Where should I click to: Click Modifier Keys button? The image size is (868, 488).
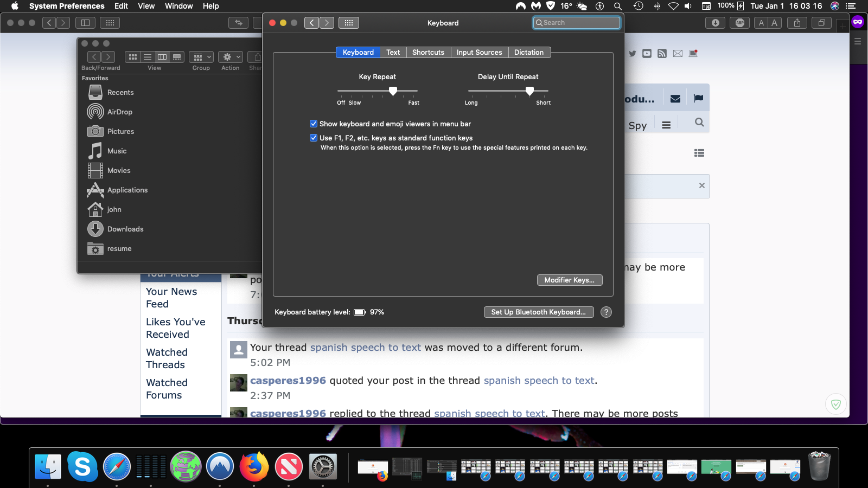coord(570,280)
